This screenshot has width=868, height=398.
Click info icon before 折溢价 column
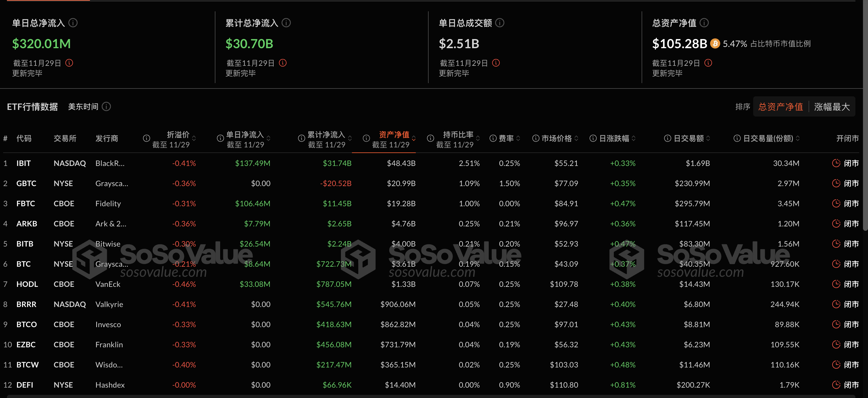tap(146, 138)
